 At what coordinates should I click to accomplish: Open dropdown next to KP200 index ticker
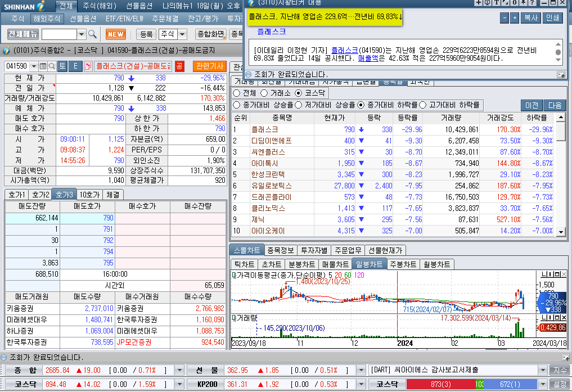pos(361,384)
